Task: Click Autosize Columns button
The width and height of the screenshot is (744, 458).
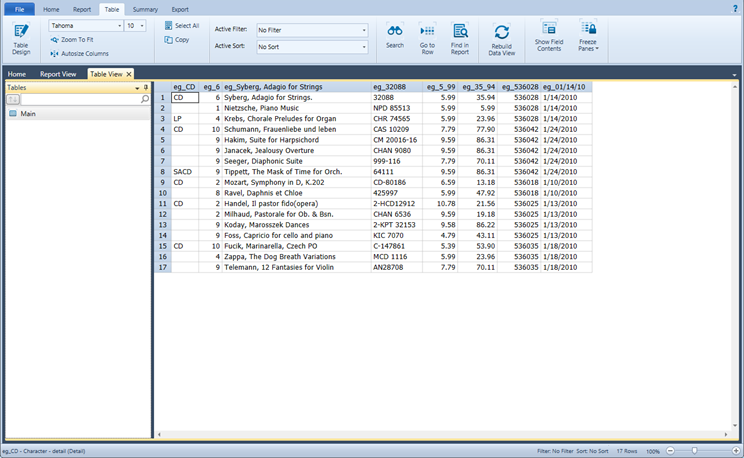Action: pos(80,53)
